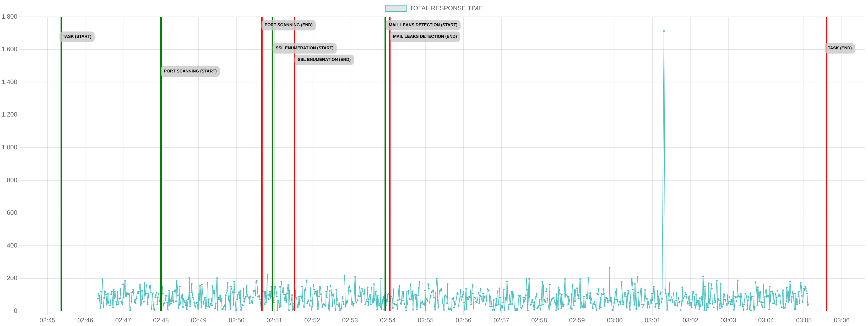Click the 02:57 x-axis tick label
The width and height of the screenshot is (868, 326).
click(x=501, y=320)
